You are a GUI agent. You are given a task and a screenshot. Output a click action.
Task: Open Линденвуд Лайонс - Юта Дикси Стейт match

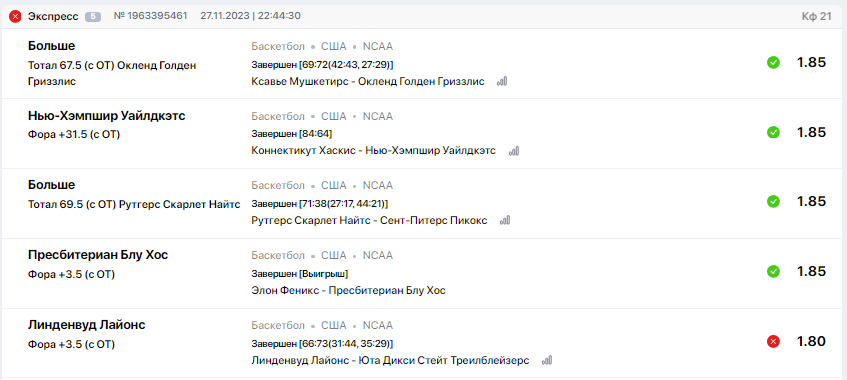tap(391, 361)
